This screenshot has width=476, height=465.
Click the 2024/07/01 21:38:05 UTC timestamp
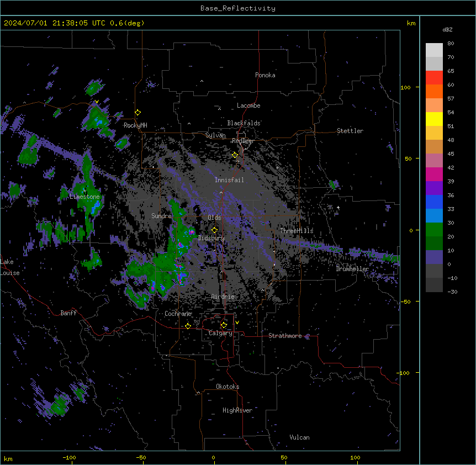55,23
